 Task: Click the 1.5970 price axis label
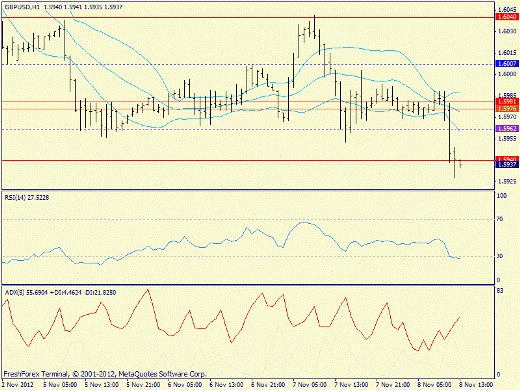(x=507, y=117)
